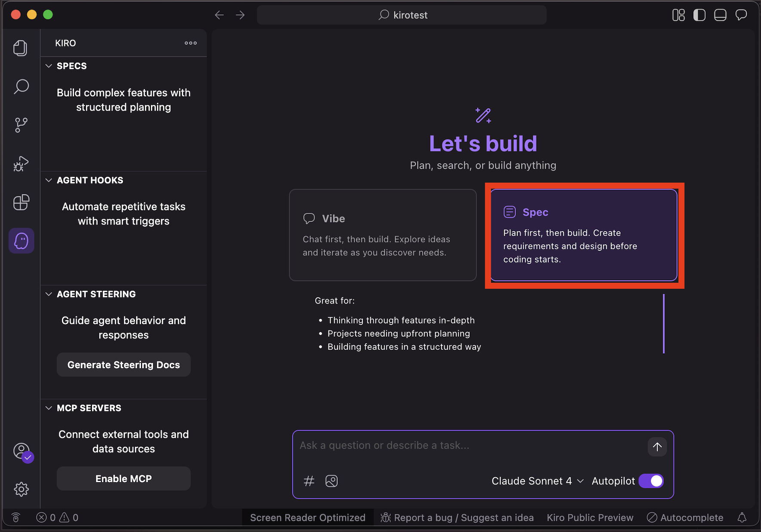Open the KIRO panel more actions menu

click(x=190, y=43)
